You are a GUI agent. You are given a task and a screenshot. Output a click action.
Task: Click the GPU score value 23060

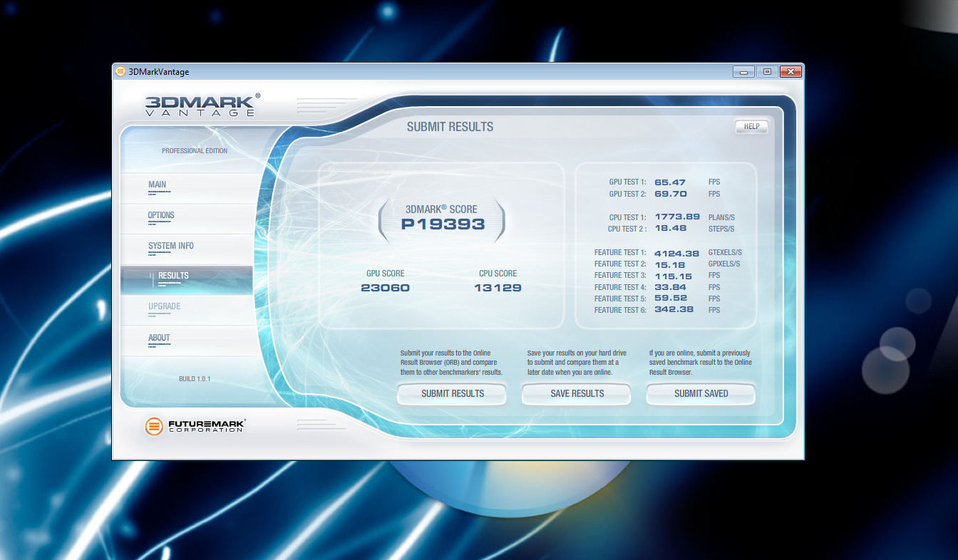point(386,288)
